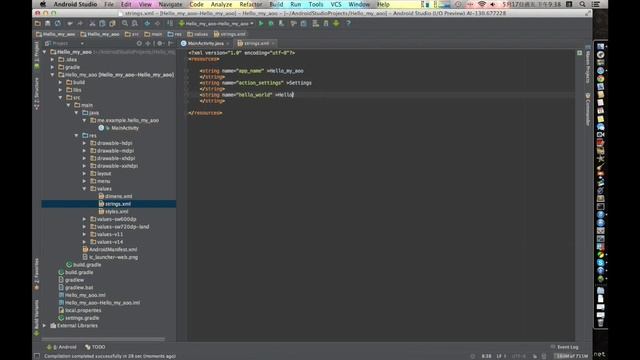The height and width of the screenshot is (360, 640).
Task: Expand the gradle folder
Action: tap(52, 67)
